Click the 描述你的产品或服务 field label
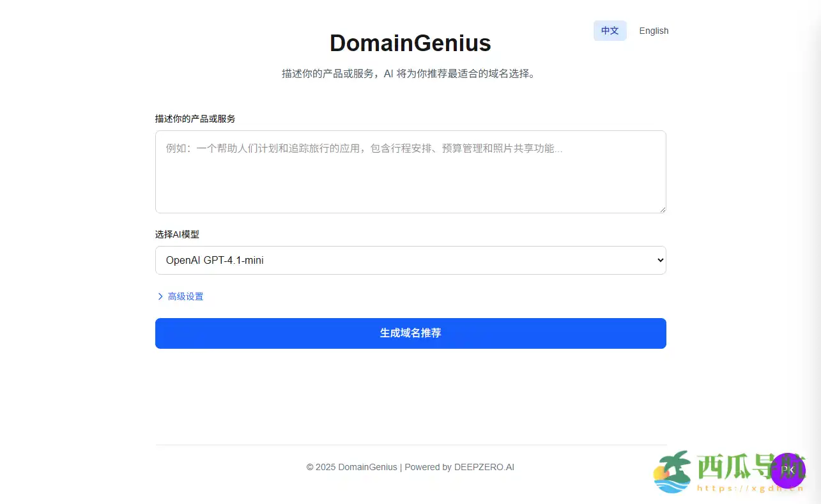Viewport: 821px width, 504px height. [x=196, y=118]
